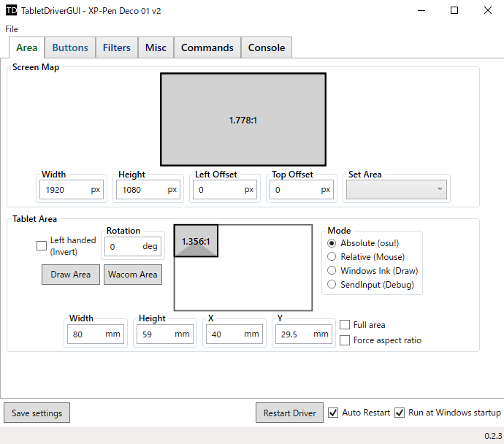The height and width of the screenshot is (444, 504).
Task: Open the Misc tab
Action: coord(156,47)
